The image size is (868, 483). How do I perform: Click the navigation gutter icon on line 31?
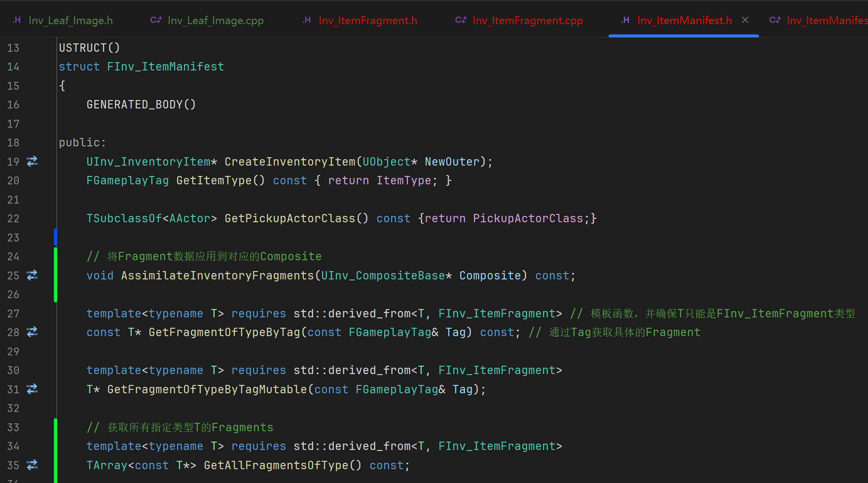coord(32,389)
